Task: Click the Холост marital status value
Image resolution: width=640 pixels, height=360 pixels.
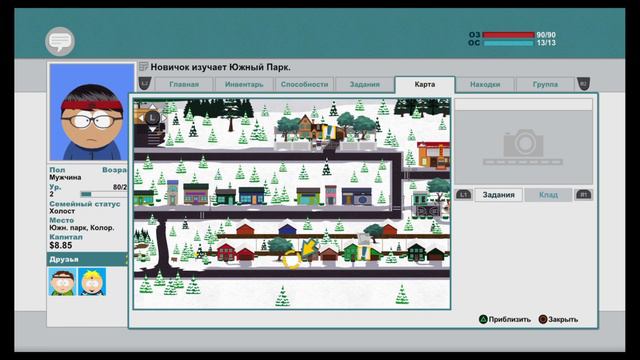Action: tap(62, 211)
